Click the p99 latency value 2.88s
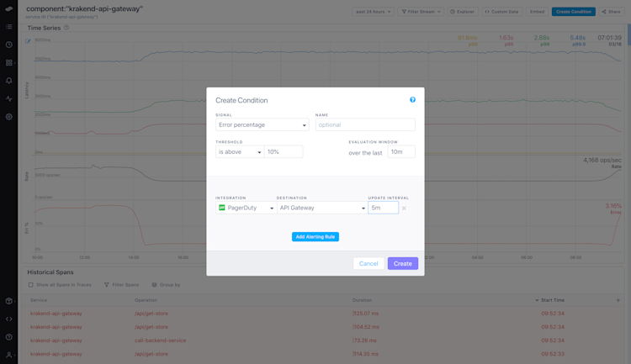Image resolution: width=631 pixels, height=364 pixels. tap(542, 38)
